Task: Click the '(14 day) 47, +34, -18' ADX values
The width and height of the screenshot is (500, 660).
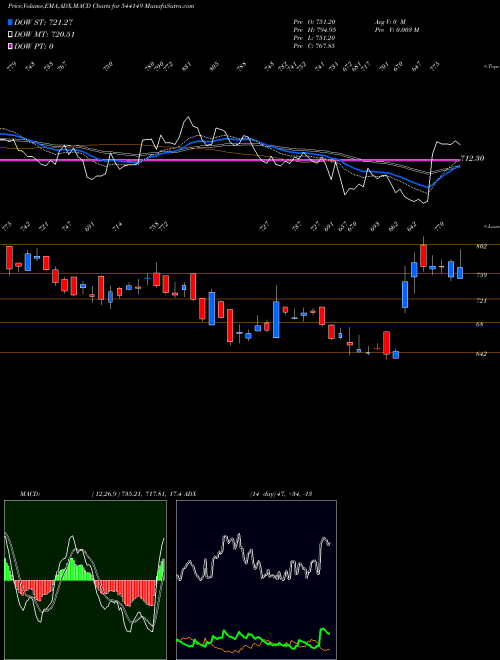Action: click(280, 494)
